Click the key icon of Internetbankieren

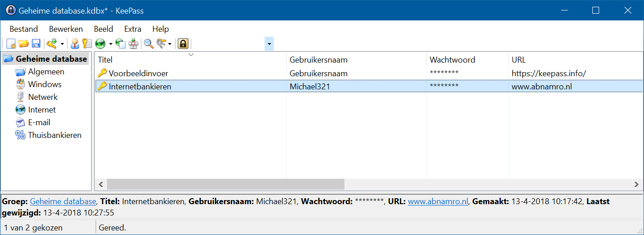click(102, 86)
